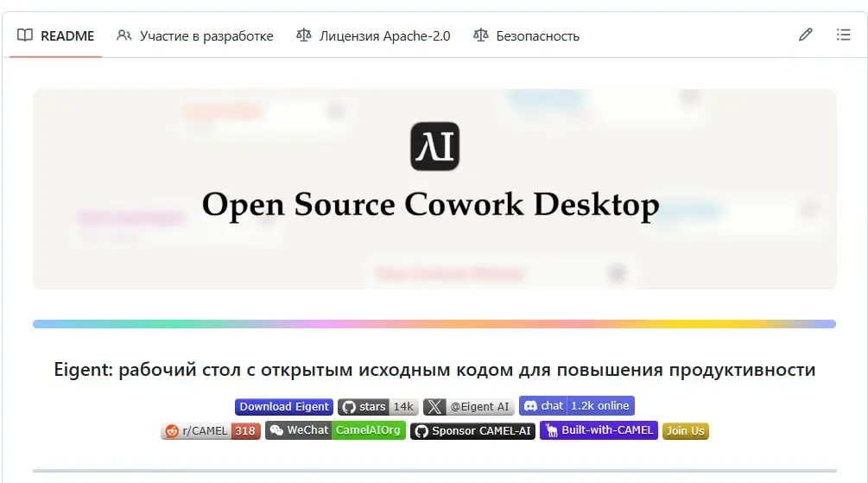Open the GitHub stars 14k badge
The height and width of the screenshot is (483, 868).
pos(378,407)
